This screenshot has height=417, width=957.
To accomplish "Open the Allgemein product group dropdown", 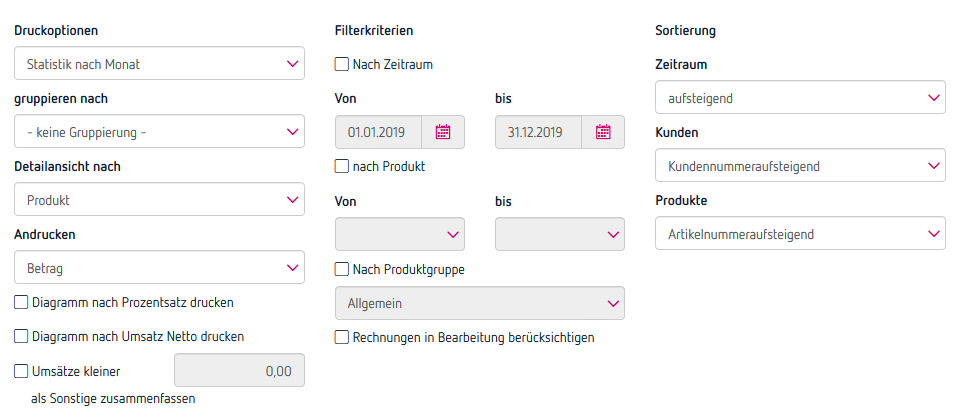I will pyautogui.click(x=479, y=303).
